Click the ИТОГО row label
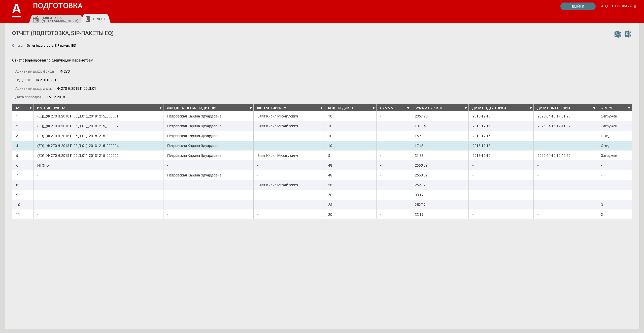644x333 pixels. point(43,165)
